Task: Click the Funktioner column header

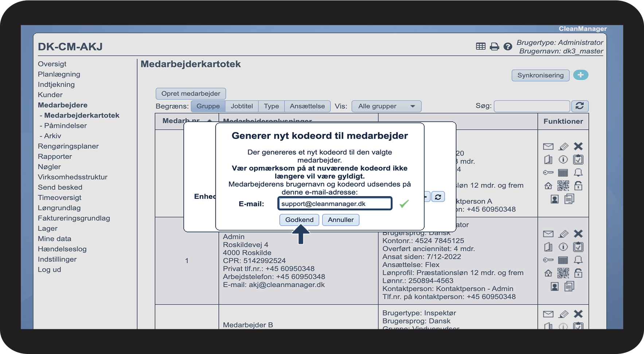Action: (563, 121)
